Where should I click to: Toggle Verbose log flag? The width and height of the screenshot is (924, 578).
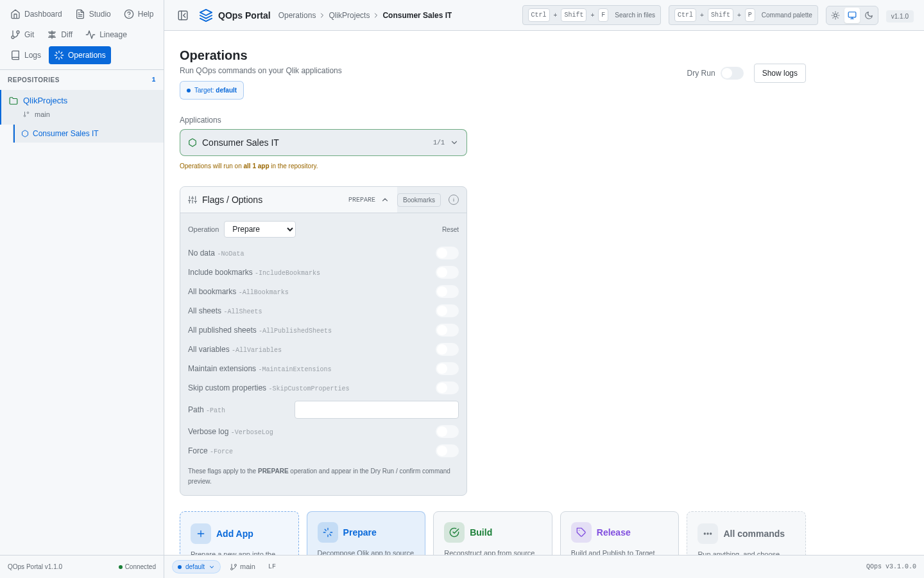(x=447, y=432)
